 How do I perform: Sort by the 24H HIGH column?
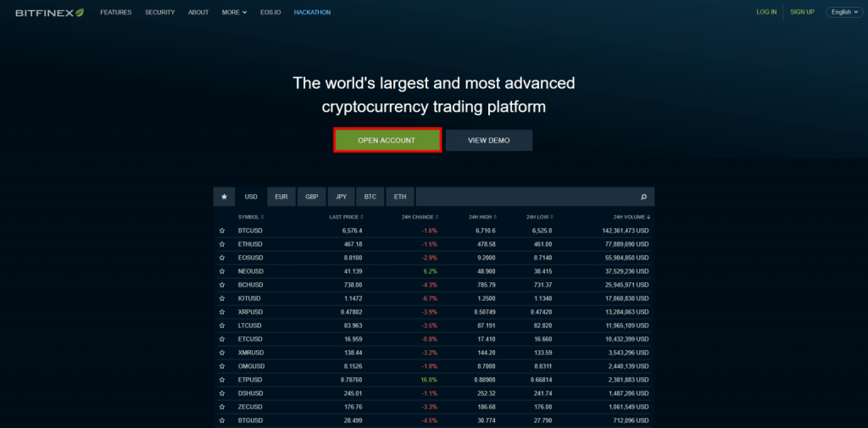point(482,217)
